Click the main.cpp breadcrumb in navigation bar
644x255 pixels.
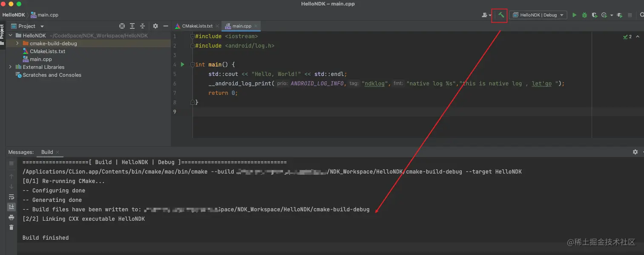44,15
